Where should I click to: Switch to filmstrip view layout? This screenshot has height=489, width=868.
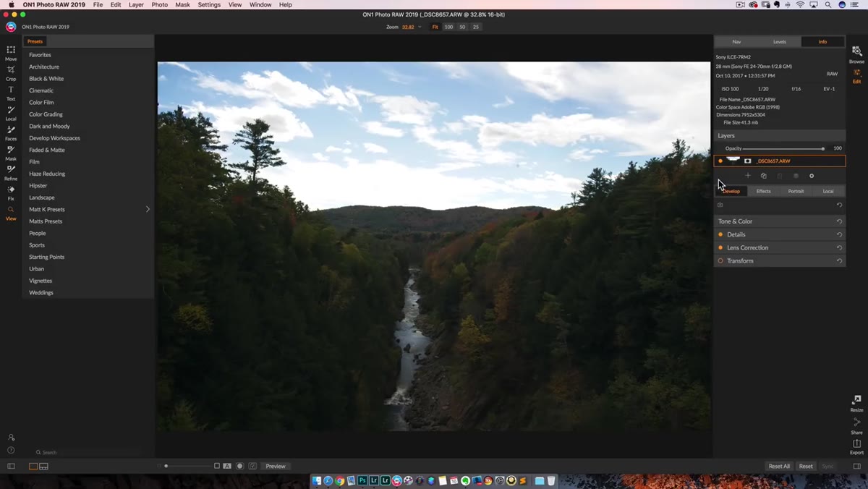click(43, 467)
